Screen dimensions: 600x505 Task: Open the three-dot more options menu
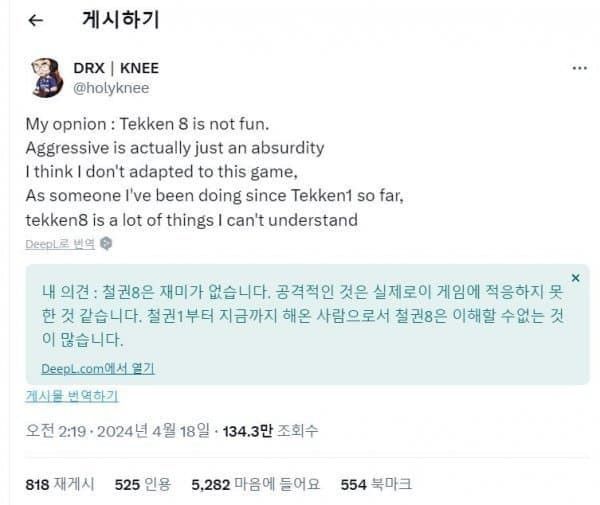click(x=578, y=68)
